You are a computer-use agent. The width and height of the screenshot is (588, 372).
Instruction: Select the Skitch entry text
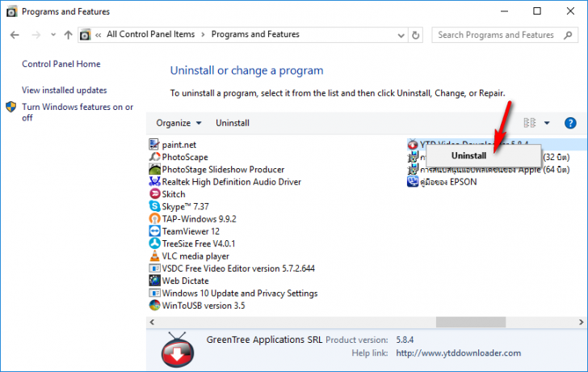(x=174, y=194)
